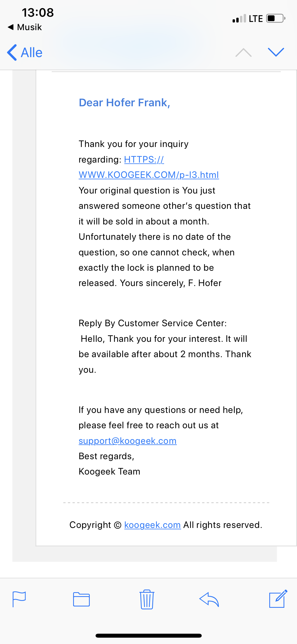The height and width of the screenshot is (644, 297).
Task: Open the KOOGEEK.COM/p-l3.html product link
Action: click(x=149, y=175)
